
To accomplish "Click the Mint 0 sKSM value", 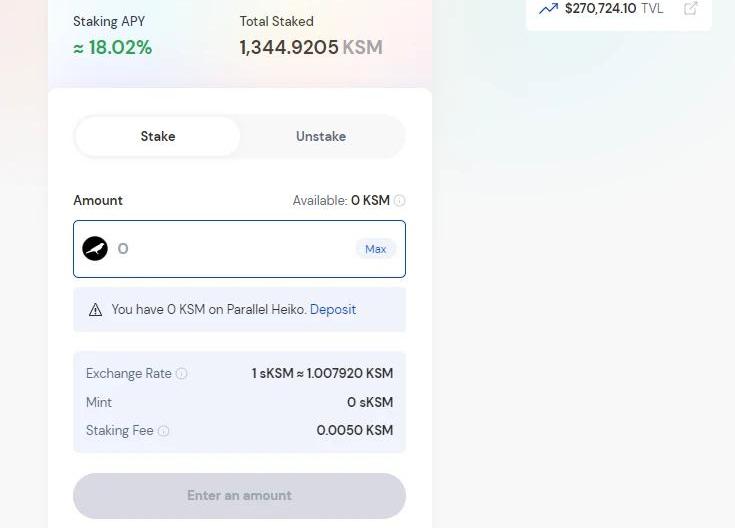I will pyautogui.click(x=370, y=403).
